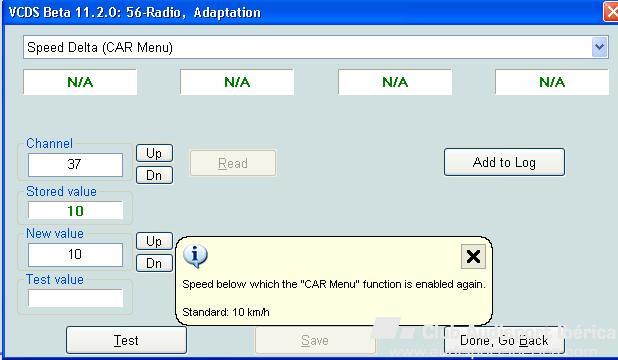Close the VCDS Adaptation window

click(x=611, y=11)
